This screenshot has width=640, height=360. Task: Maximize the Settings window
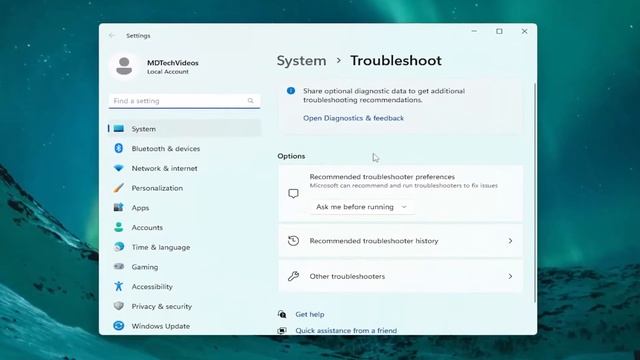(499, 31)
